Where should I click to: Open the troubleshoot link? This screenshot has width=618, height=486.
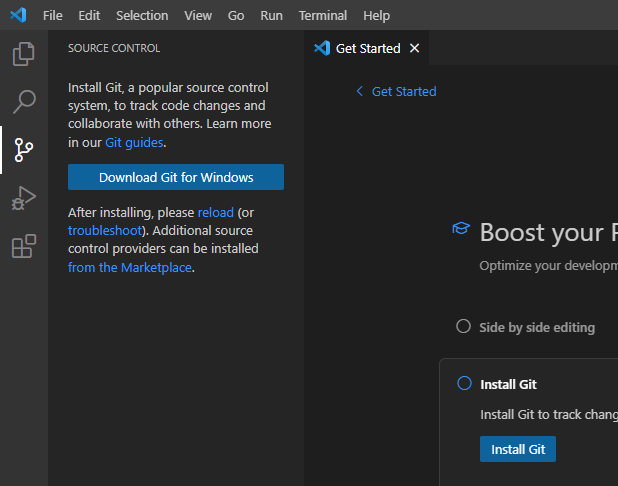point(105,230)
